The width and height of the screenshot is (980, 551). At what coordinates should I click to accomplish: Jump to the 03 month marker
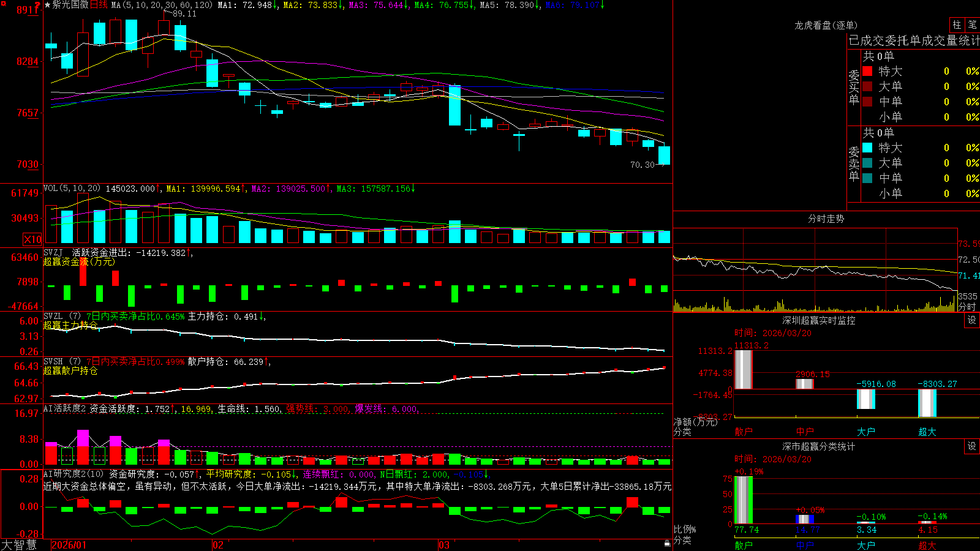[444, 545]
